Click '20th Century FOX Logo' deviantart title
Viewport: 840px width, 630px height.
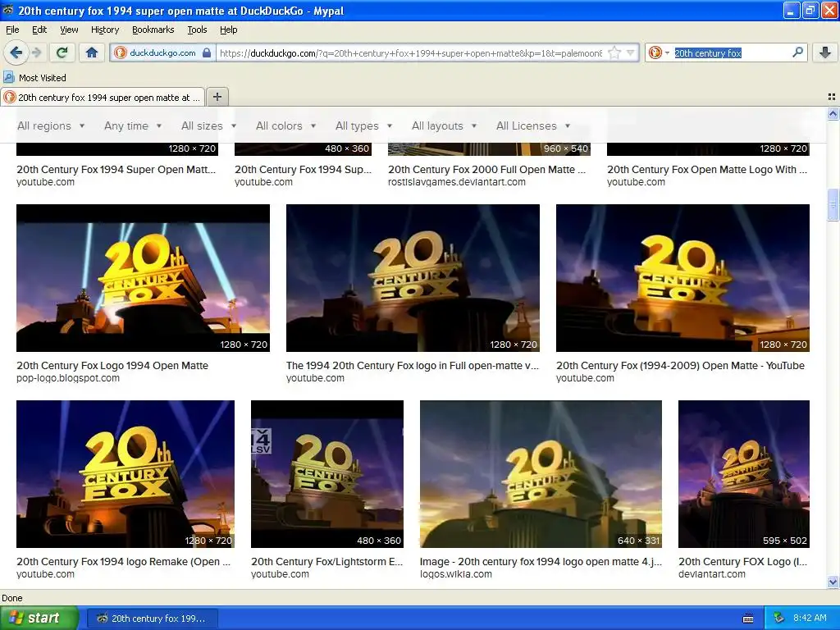(x=742, y=561)
